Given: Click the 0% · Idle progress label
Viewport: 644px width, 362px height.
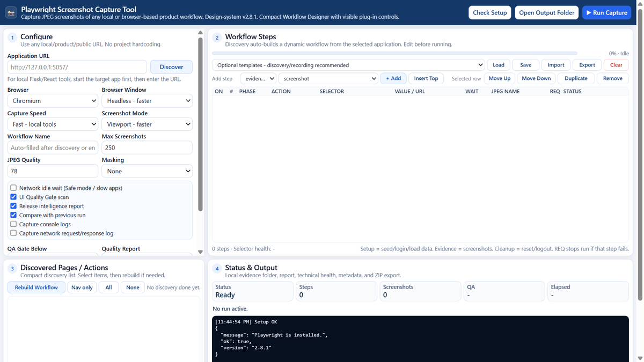Looking at the screenshot, I should click(x=619, y=54).
